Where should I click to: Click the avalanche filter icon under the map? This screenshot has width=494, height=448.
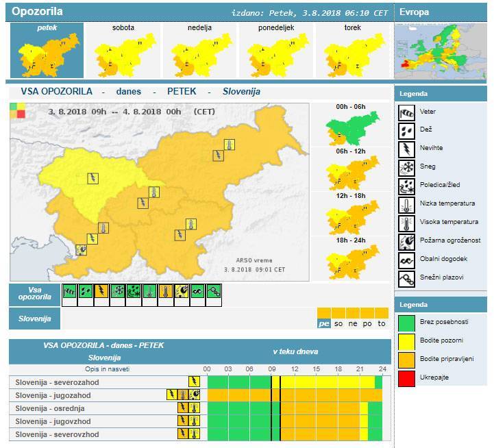pos(214,292)
